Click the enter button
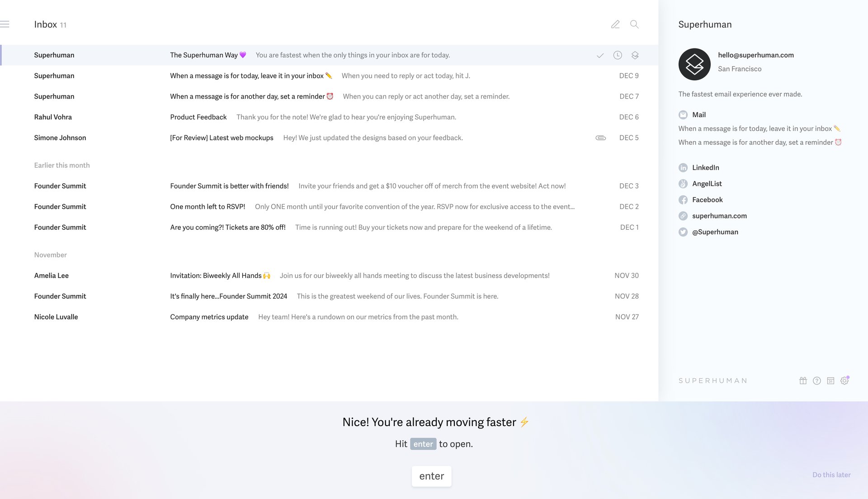Image resolution: width=868 pixels, height=499 pixels. [431, 476]
